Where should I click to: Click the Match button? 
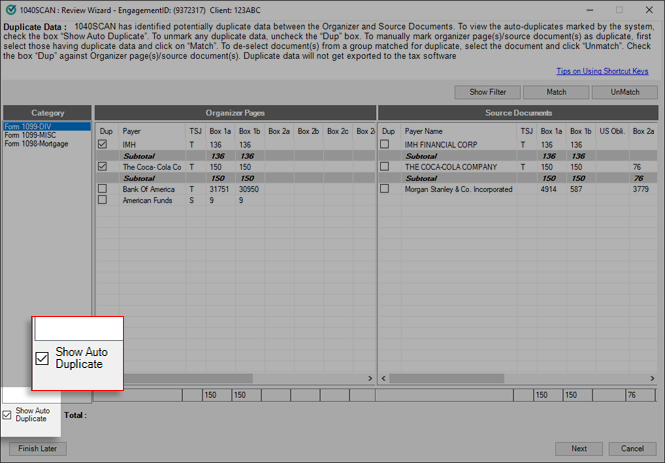pos(556,92)
